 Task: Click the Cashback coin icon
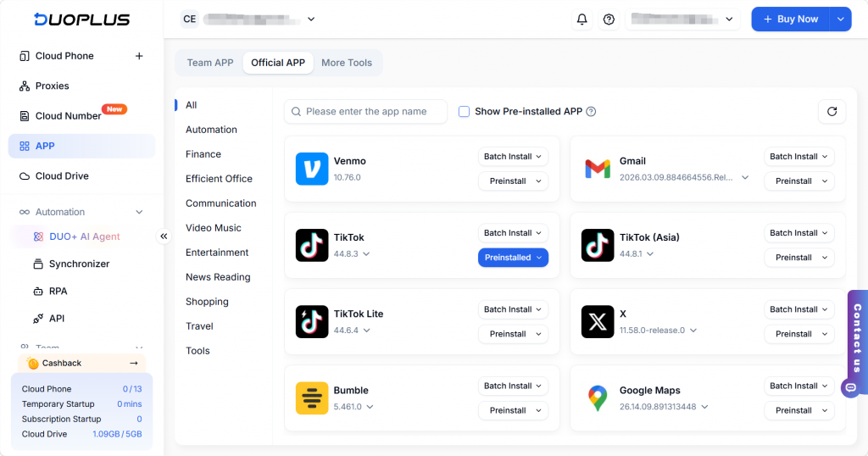(x=33, y=363)
